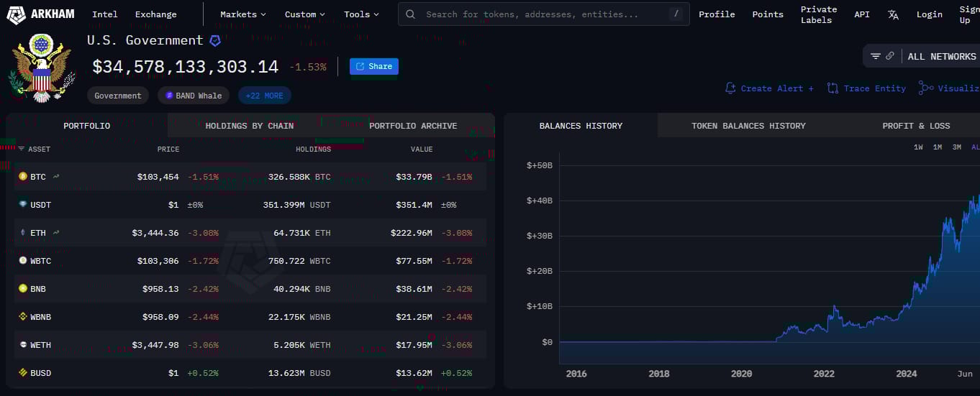Click the BAND Whale tag icon
The width and height of the screenshot is (980, 396).
click(x=170, y=96)
